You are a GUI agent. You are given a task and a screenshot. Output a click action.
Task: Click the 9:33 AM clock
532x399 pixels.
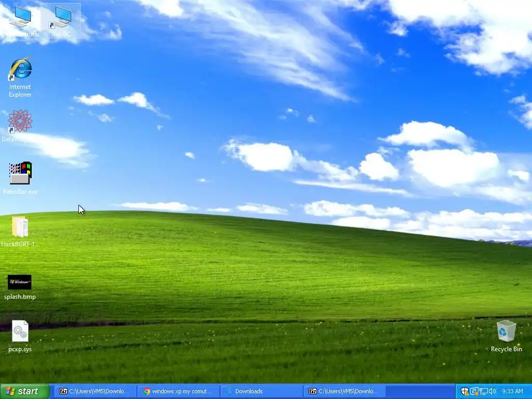point(512,391)
